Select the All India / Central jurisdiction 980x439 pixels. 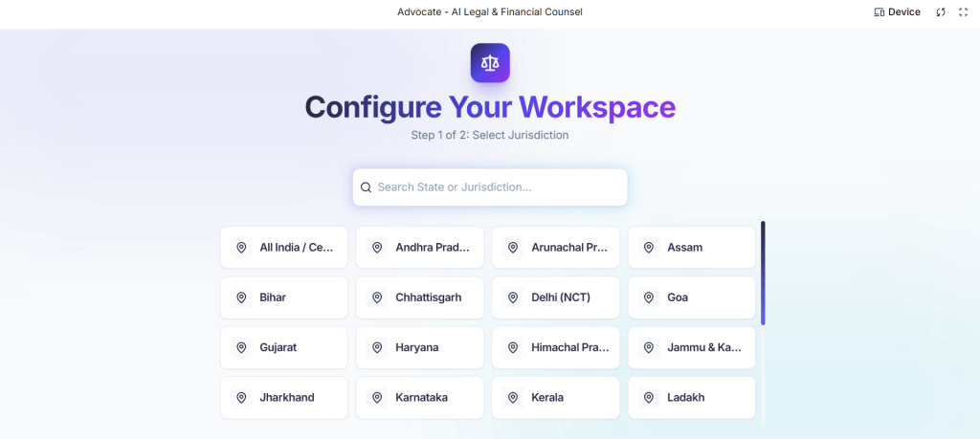coord(284,248)
